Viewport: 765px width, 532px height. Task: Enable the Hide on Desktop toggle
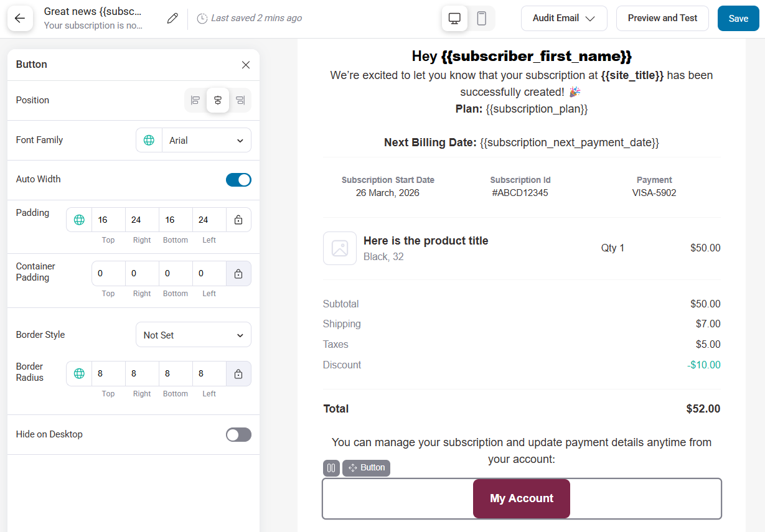tap(238, 434)
